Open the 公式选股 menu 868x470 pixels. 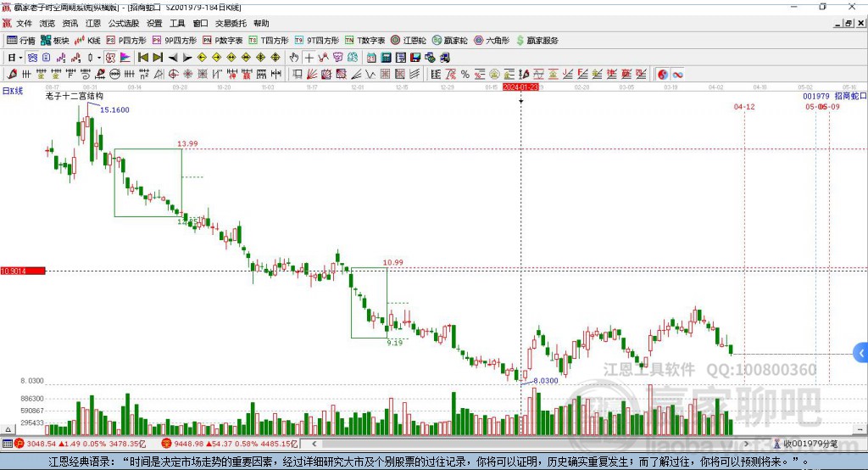pos(124,23)
